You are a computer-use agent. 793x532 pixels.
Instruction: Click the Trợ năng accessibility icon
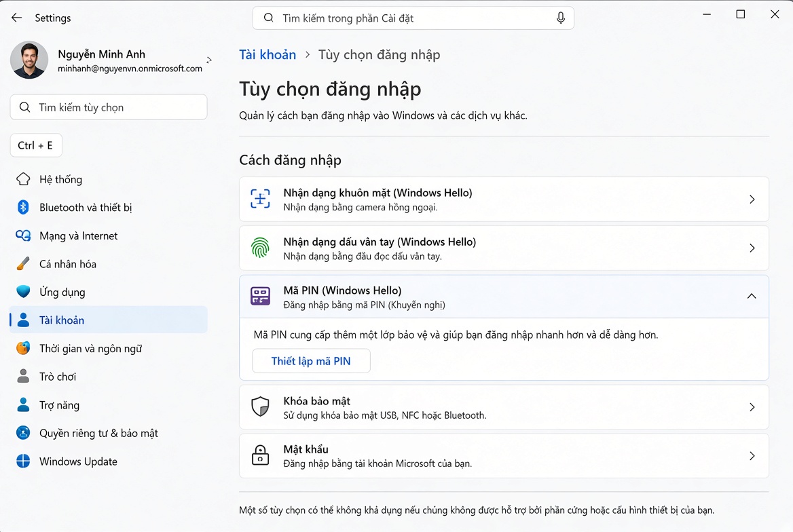[x=23, y=404]
